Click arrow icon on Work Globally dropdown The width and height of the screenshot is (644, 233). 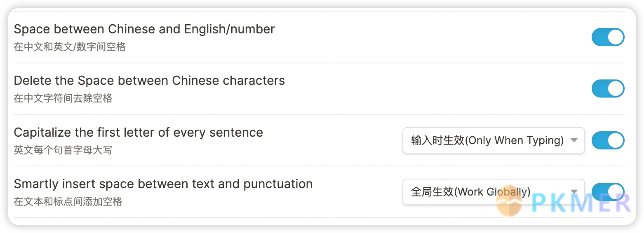(574, 192)
